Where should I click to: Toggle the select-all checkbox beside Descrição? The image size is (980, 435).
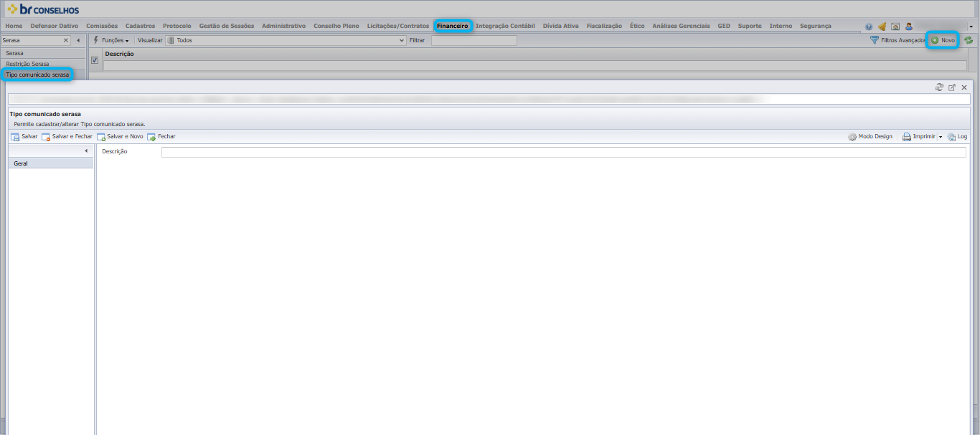95,60
